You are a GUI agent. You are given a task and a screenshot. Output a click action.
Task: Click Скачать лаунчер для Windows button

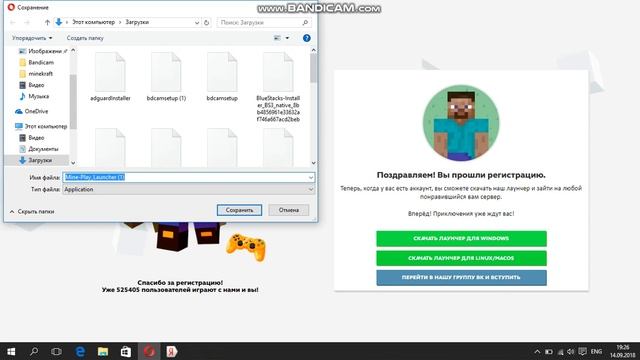(461, 238)
